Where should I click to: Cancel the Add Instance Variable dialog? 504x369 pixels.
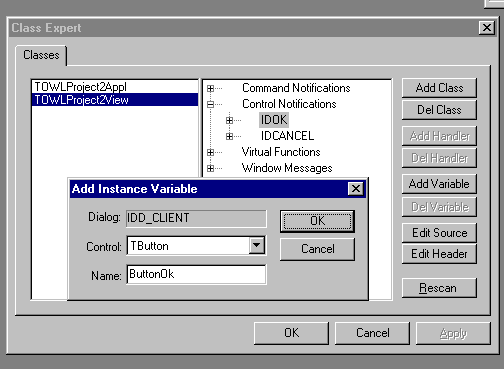[317, 249]
